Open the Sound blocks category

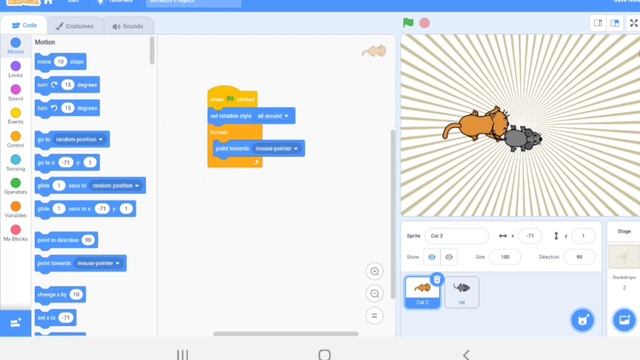(16, 93)
